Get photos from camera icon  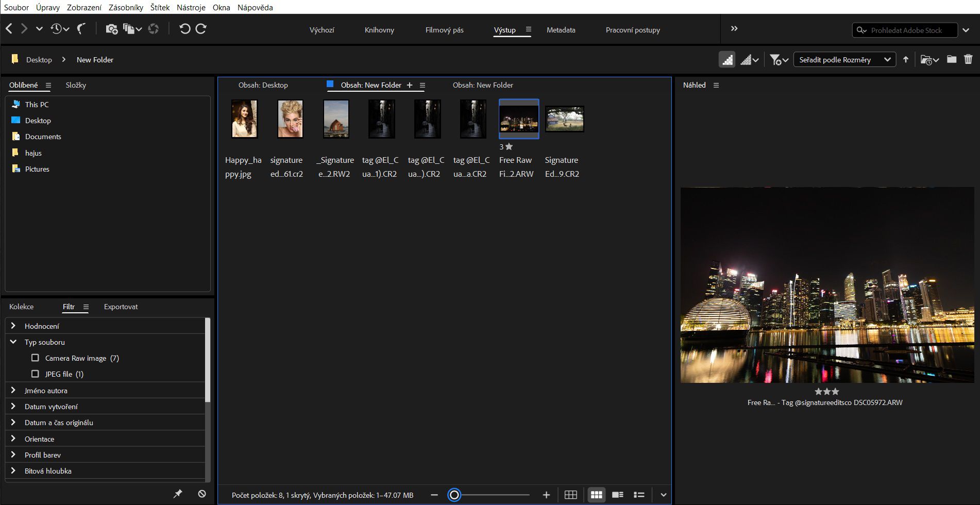coord(112,29)
